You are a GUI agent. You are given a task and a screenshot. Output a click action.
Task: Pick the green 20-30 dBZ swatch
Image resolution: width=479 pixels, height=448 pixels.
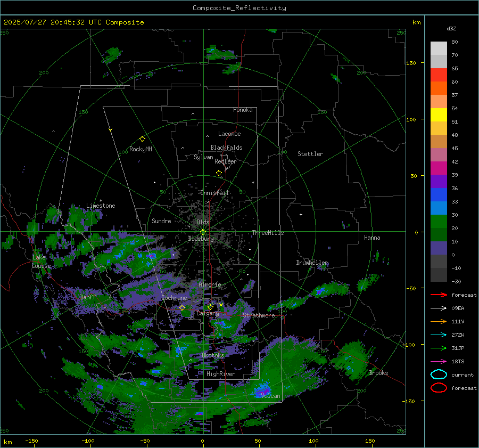pyautogui.click(x=439, y=222)
